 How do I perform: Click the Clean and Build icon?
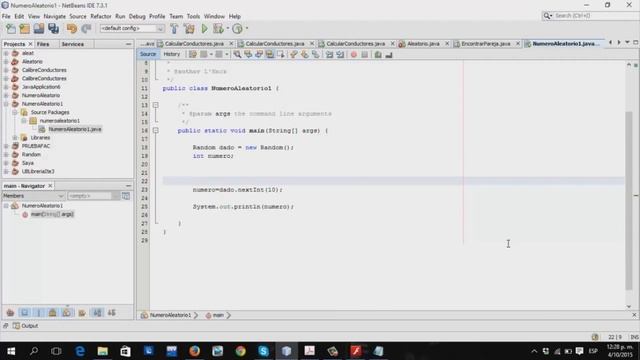pos(189,29)
